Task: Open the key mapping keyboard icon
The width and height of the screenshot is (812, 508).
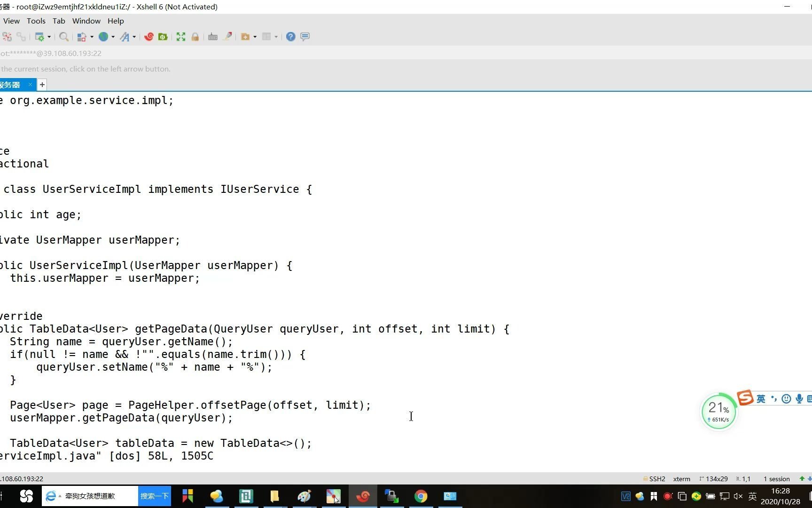Action: (213, 37)
